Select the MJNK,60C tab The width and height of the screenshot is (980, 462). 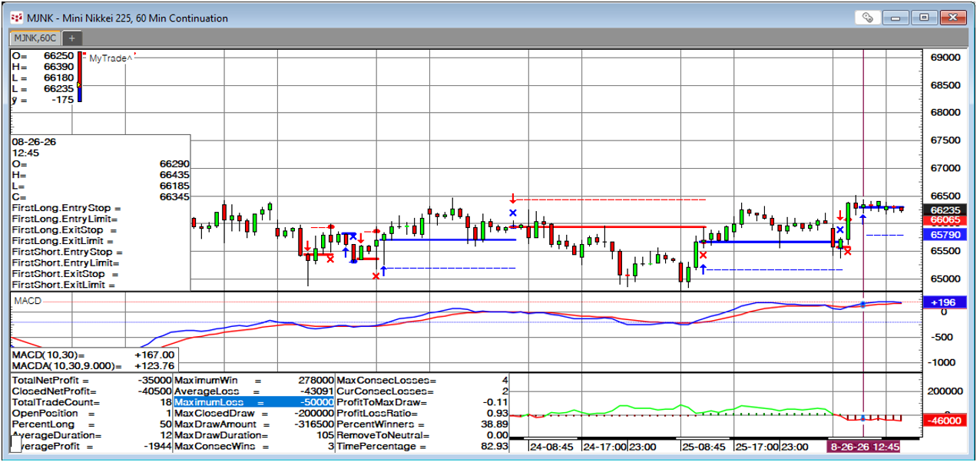tap(36, 38)
